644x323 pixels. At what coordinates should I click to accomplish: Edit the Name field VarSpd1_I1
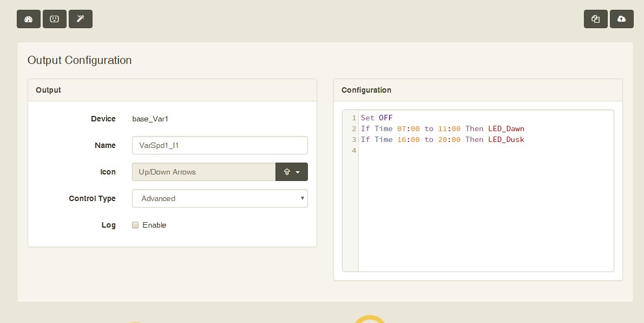tap(220, 145)
